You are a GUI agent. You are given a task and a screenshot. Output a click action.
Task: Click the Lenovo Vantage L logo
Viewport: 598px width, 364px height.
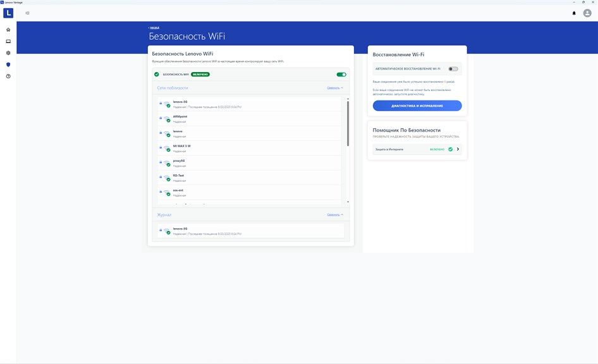coord(8,13)
